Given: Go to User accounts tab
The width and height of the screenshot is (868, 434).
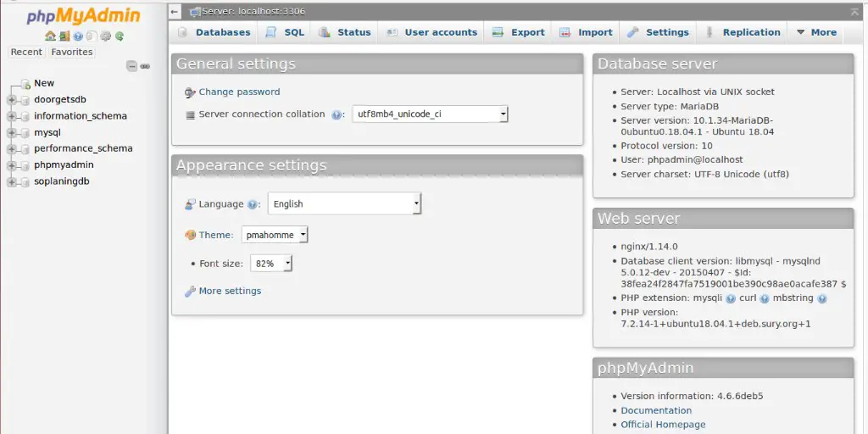Looking at the screenshot, I should (x=431, y=32).
